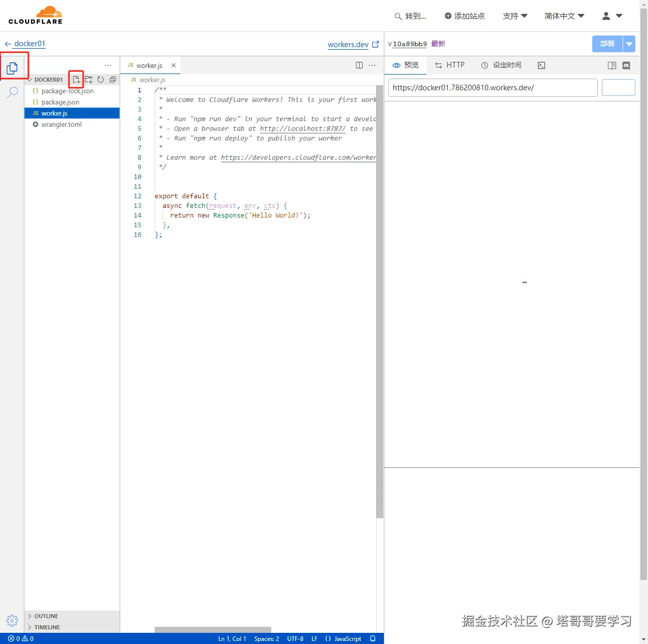The height and width of the screenshot is (644, 648).
Task: Click 'Hello World!' string in code
Action: (275, 216)
